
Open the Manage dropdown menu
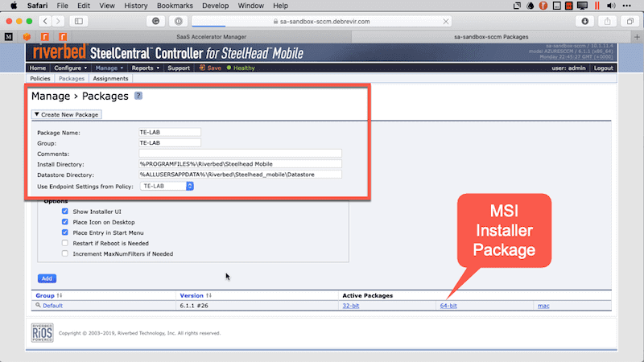[x=109, y=68]
